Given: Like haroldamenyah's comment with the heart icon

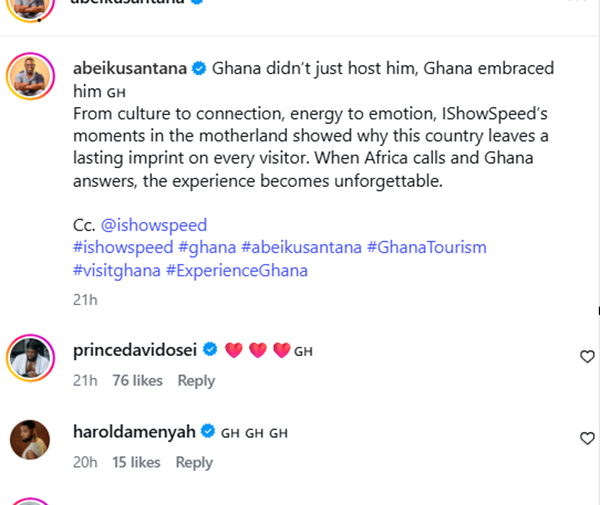Looking at the screenshot, I should [588, 438].
